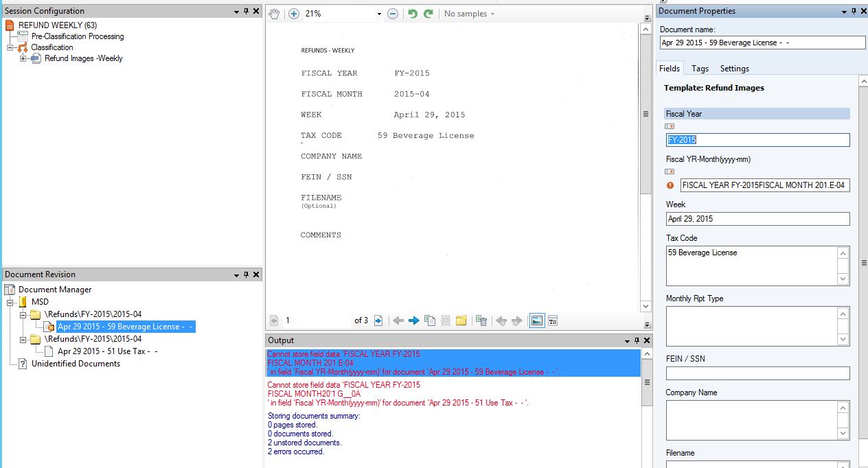
Task: Select Pre-Classification Processing in session tree
Action: click(77, 36)
